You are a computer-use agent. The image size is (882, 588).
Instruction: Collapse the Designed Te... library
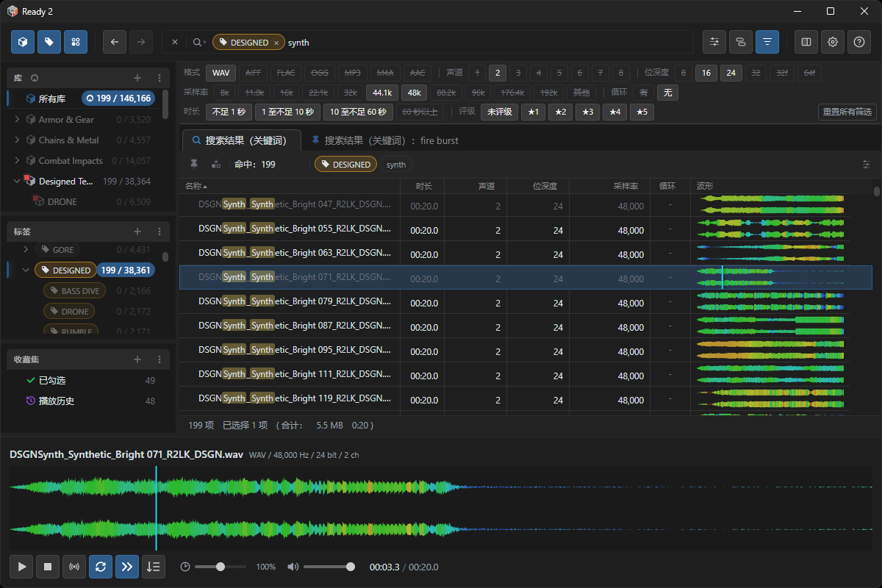[x=18, y=181]
